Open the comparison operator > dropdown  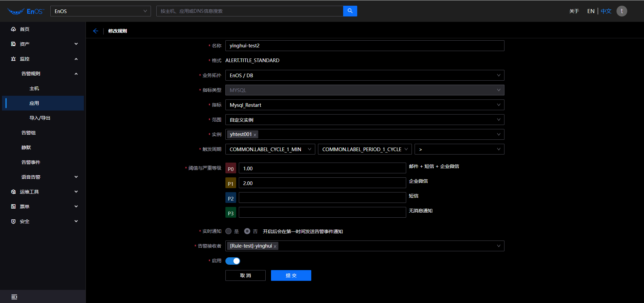coord(460,149)
